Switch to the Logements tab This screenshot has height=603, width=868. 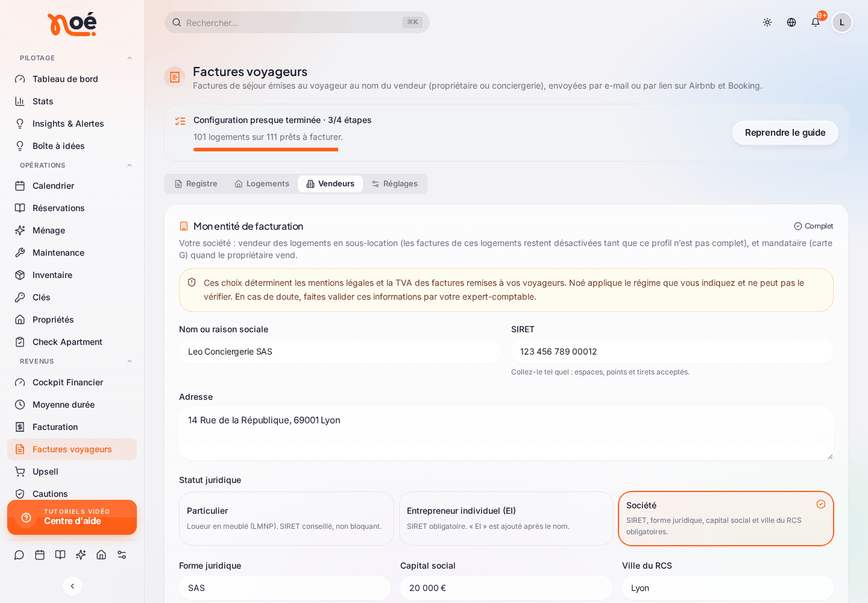coord(262,184)
